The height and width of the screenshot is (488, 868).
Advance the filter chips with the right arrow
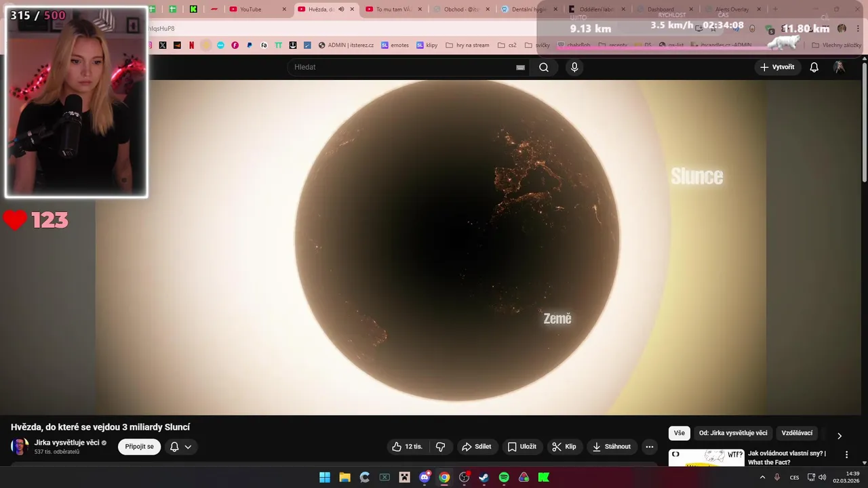click(839, 436)
